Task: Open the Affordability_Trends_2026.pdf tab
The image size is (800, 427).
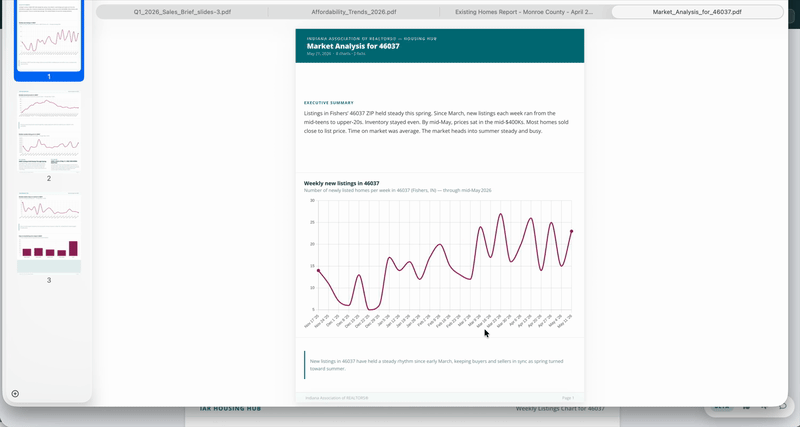Action: coord(354,12)
